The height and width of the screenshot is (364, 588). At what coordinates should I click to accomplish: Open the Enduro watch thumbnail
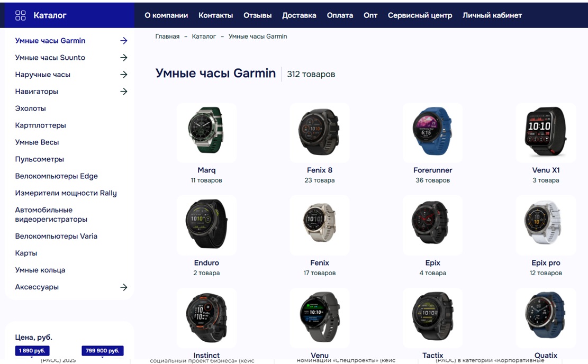point(206,225)
